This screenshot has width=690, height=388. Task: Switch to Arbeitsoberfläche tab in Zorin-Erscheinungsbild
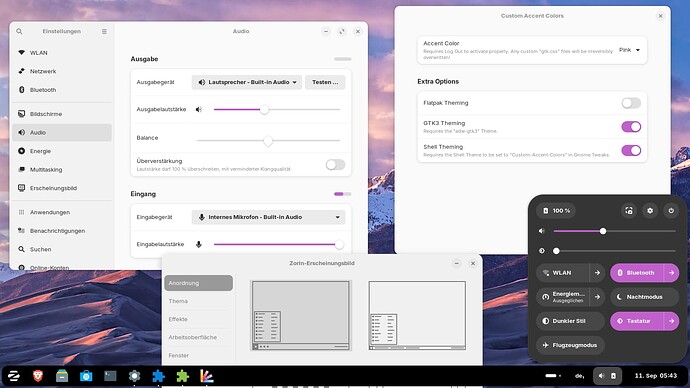coord(198,337)
